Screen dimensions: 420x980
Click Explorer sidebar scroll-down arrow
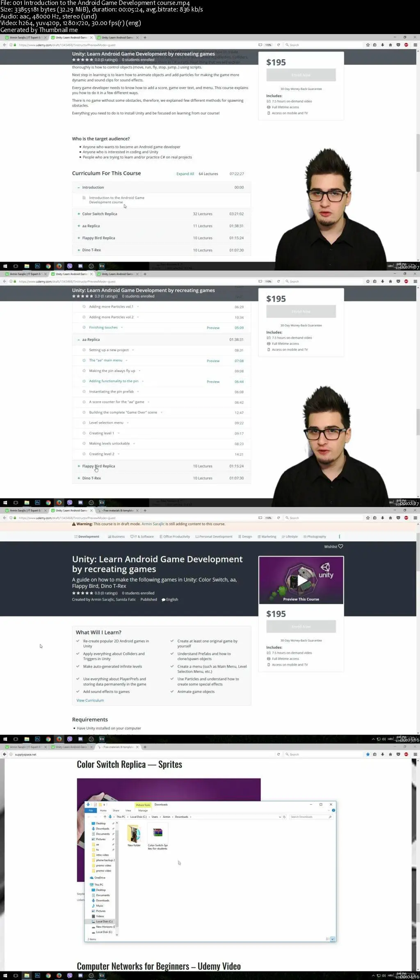117,935
